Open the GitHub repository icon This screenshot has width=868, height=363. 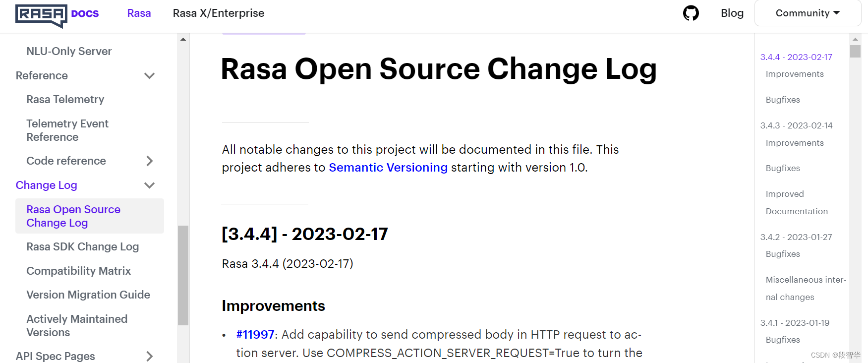tap(691, 13)
